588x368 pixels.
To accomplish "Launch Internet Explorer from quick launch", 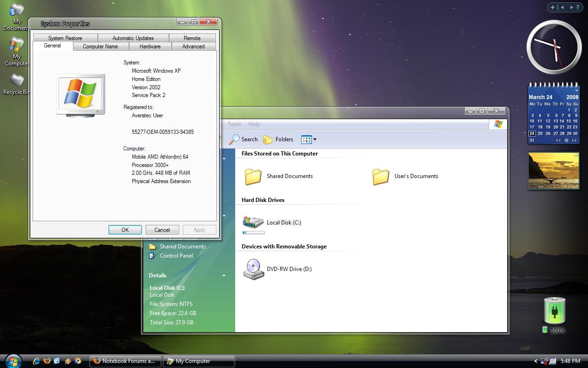I will click(36, 361).
